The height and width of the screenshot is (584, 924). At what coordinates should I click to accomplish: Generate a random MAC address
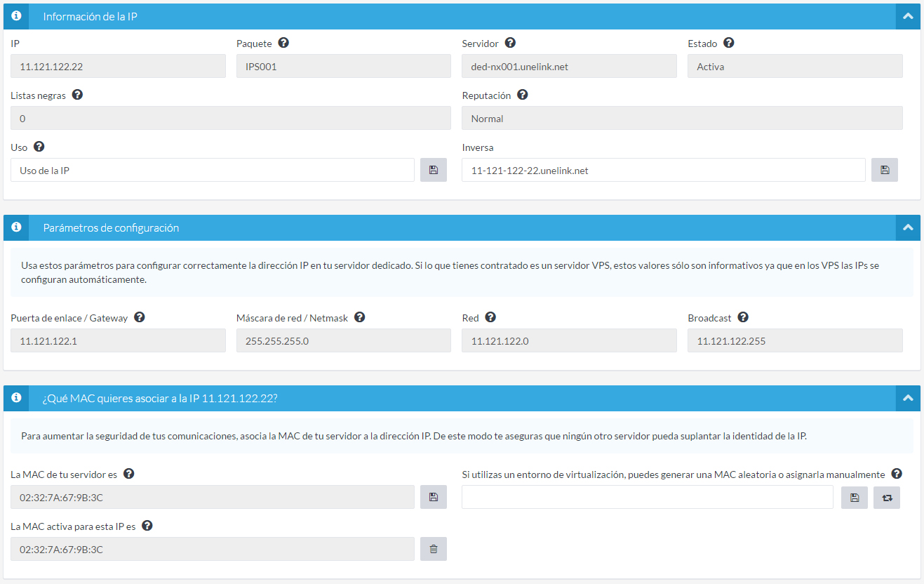click(886, 497)
